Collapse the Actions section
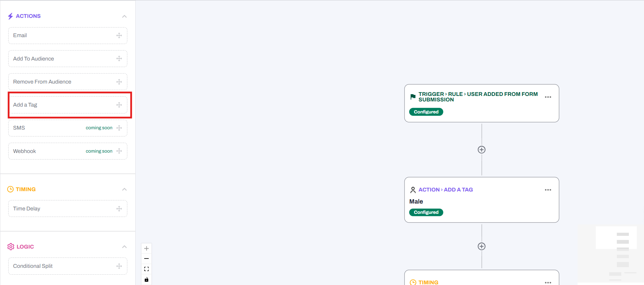The width and height of the screenshot is (644, 285). [x=124, y=16]
